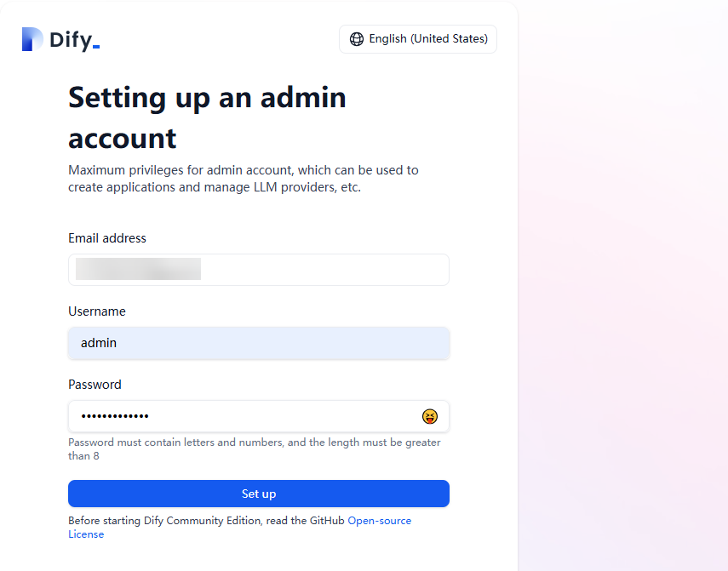
Task: Click the masked password dots
Action: pyautogui.click(x=115, y=416)
